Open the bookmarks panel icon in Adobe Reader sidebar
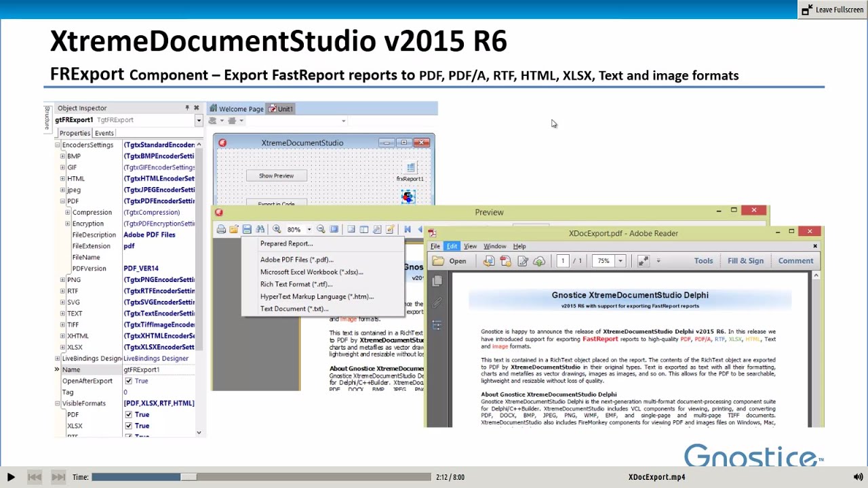 point(437,325)
